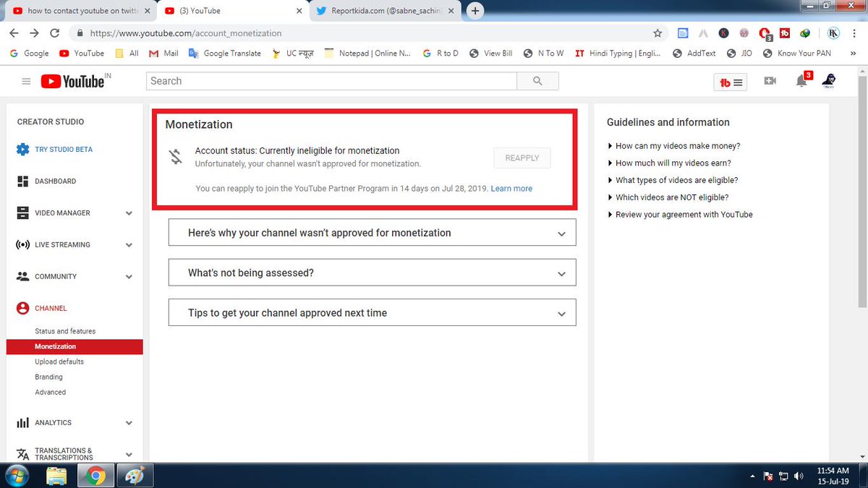Screen dimensions: 868x488
Task: Bookmark this page with the star icon
Action: (658, 33)
